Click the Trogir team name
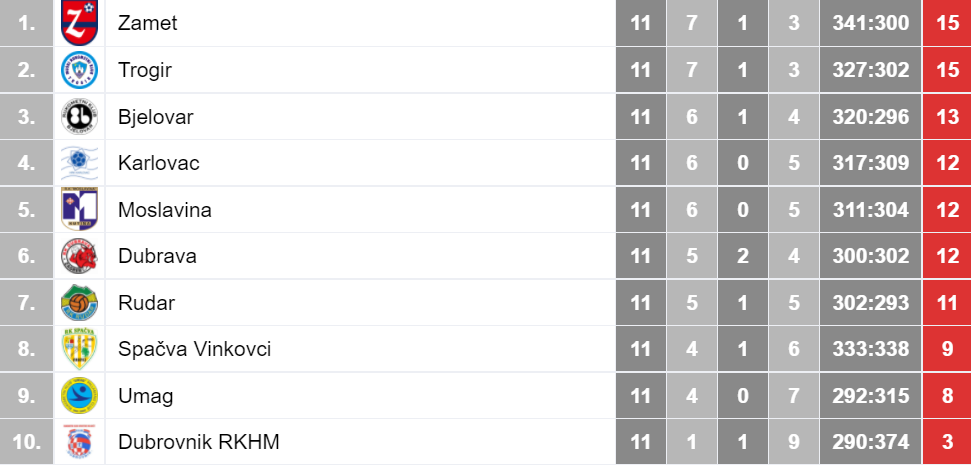 click(x=144, y=70)
